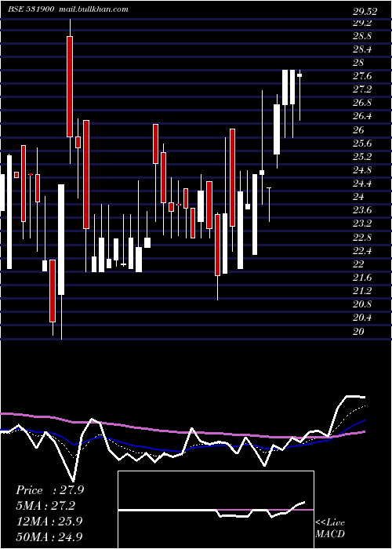Click the latest small white candle at 27.6
Image resolution: width=392 pixels, height=549 pixels.
click(299, 75)
